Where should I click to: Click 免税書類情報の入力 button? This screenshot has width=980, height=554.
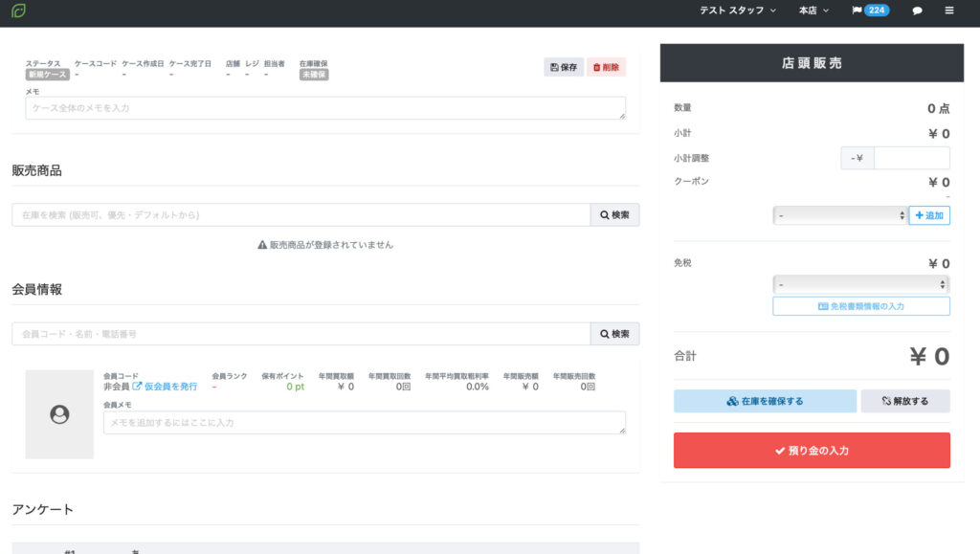[x=860, y=306]
